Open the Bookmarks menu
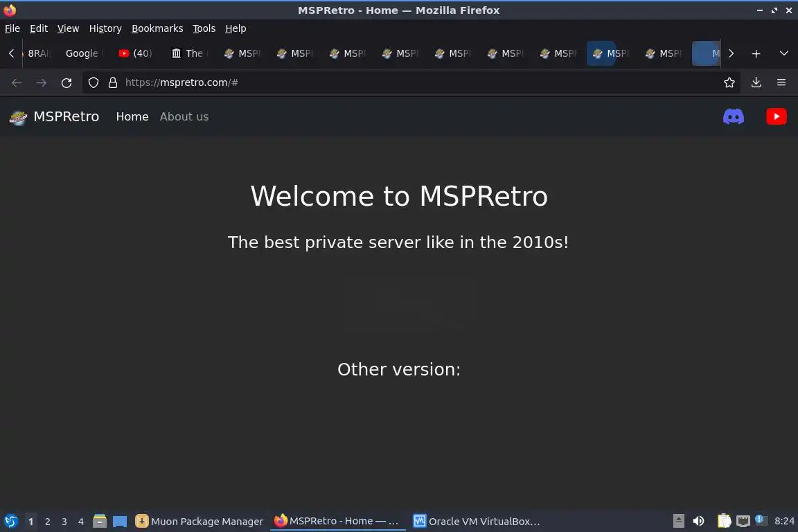This screenshot has width=798, height=532. [x=157, y=28]
